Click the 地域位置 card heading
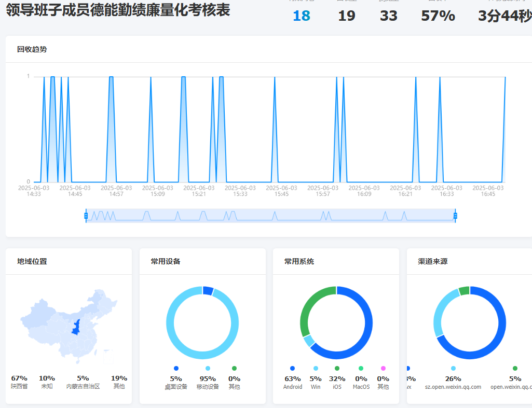 [x=32, y=262]
